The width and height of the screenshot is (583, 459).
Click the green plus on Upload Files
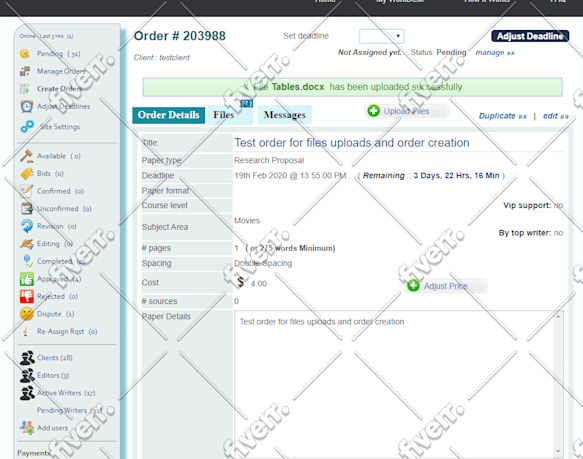(374, 111)
